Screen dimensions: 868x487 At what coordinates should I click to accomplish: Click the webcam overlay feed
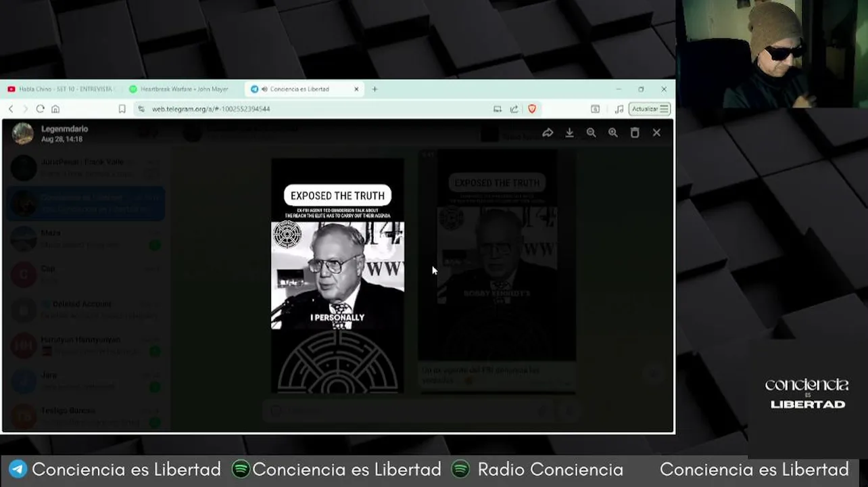pyautogui.click(x=772, y=53)
